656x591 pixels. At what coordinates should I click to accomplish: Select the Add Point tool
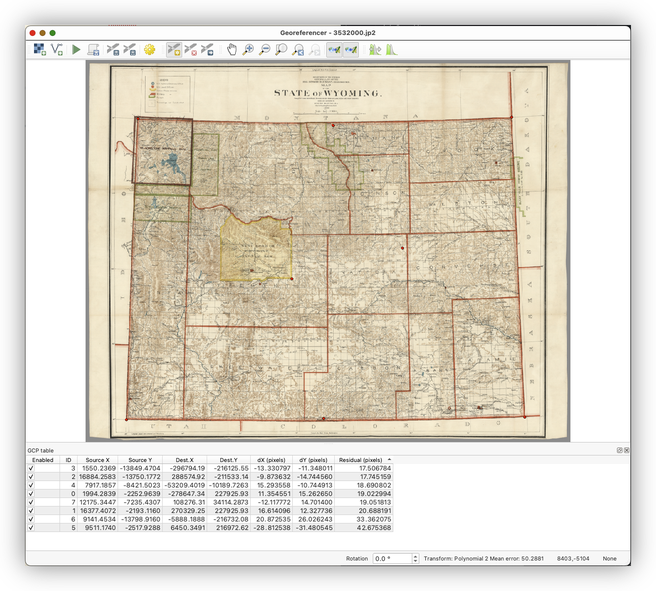pos(173,49)
